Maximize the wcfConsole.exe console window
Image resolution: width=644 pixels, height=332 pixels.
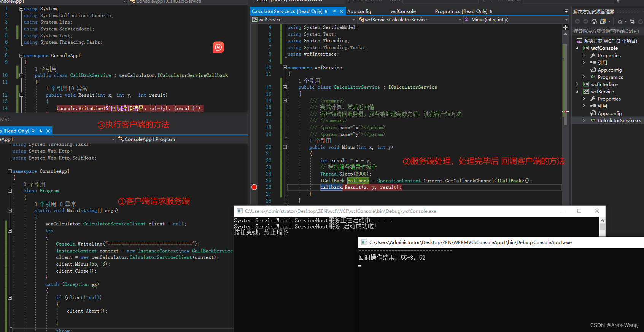coord(579,211)
